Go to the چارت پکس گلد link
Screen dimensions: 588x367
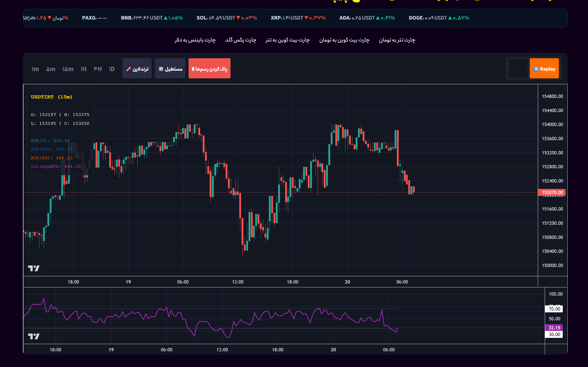point(241,40)
